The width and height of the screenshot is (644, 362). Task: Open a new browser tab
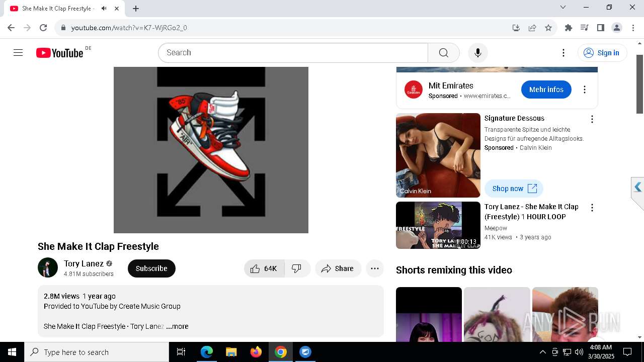click(x=136, y=9)
